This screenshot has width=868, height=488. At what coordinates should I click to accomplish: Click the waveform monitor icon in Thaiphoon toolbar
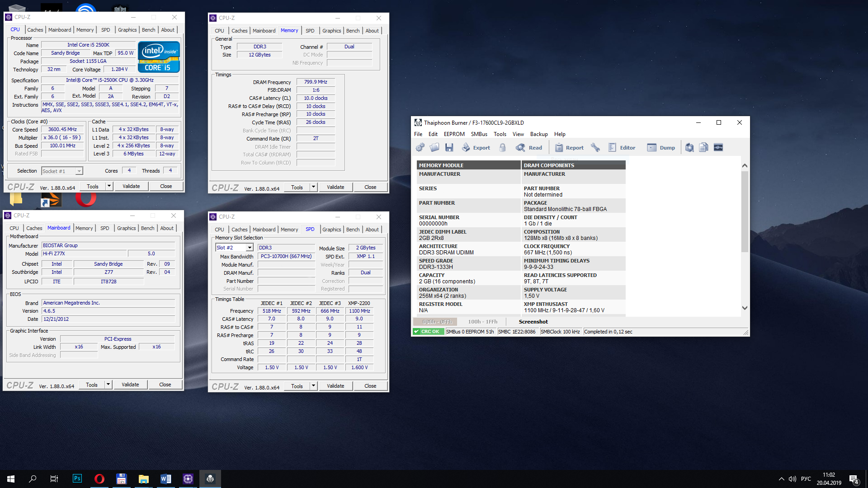[718, 147]
